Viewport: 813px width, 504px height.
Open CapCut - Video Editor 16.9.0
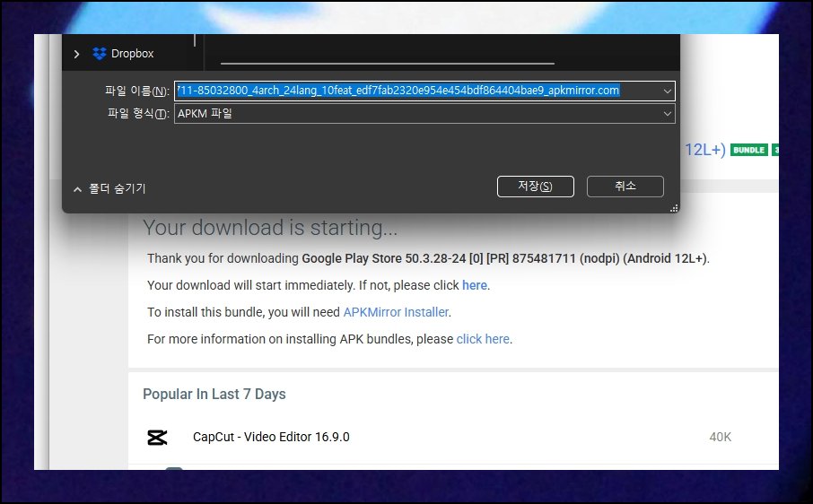tap(271, 437)
